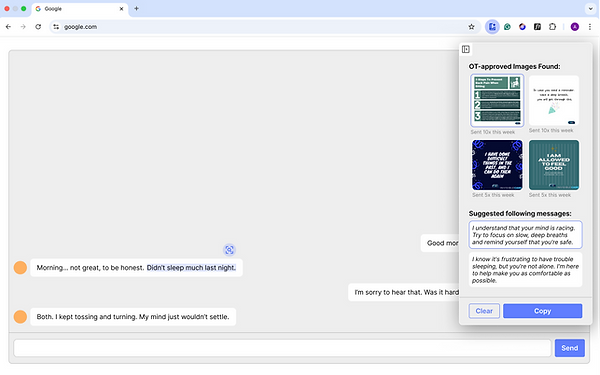The width and height of the screenshot is (600, 375).
Task: Click the browser back arrow
Action: click(8, 27)
